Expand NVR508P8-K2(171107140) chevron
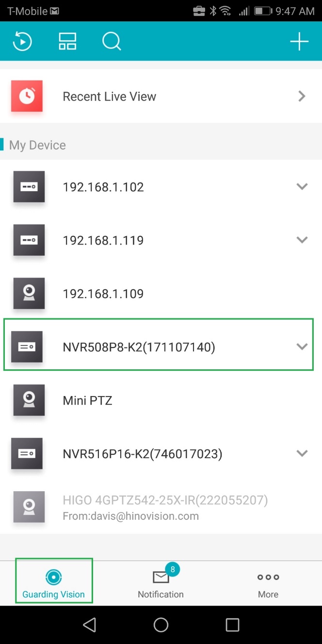Viewport: 322px width, 644px height. [x=302, y=347]
